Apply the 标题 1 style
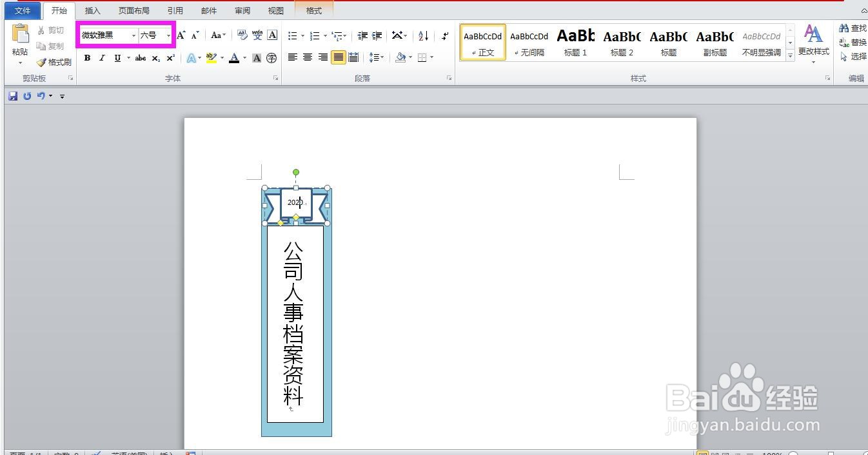The image size is (868, 455). [x=575, y=42]
